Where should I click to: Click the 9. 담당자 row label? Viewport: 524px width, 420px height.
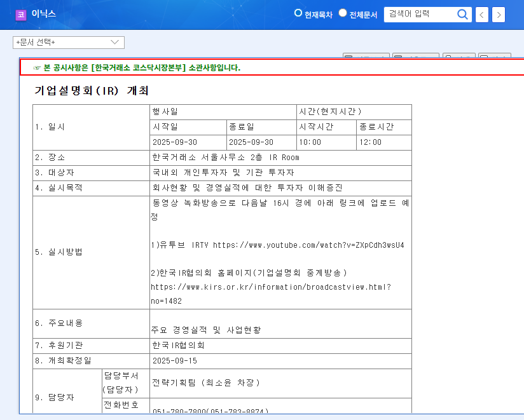[55, 398]
